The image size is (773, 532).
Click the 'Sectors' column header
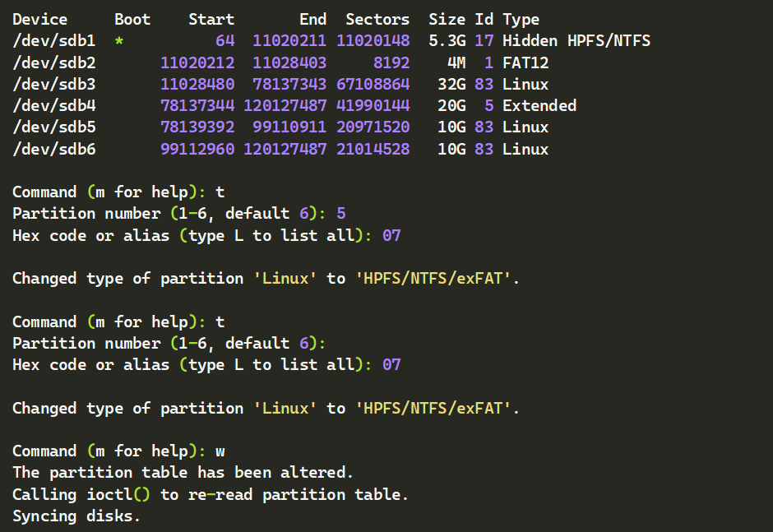point(377,19)
